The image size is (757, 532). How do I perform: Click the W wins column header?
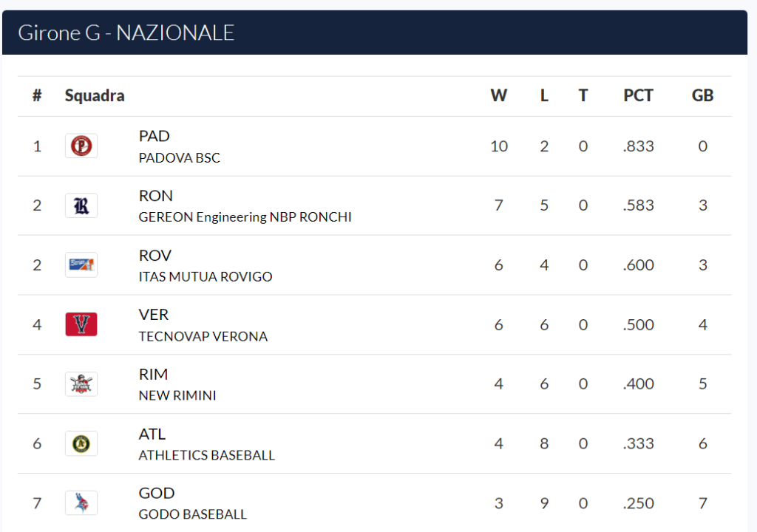(499, 95)
